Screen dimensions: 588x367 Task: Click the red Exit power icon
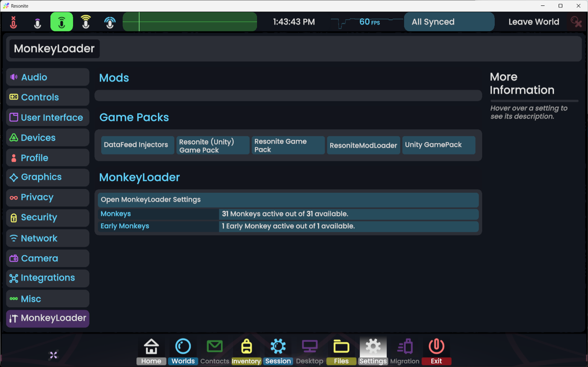[x=436, y=347]
